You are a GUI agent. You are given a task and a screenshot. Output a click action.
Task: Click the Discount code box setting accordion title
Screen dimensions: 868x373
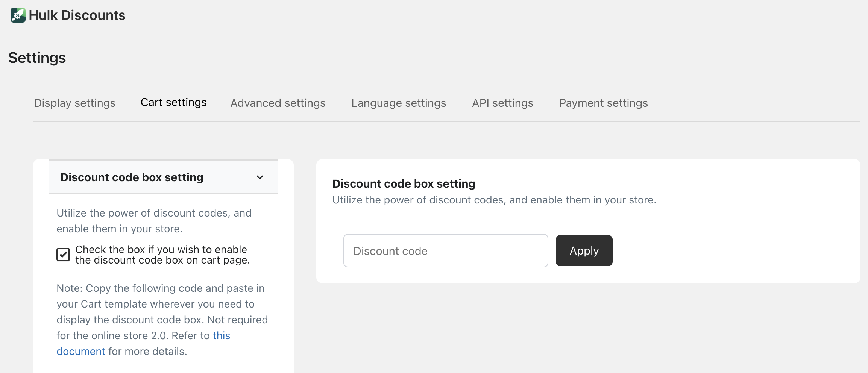(132, 177)
